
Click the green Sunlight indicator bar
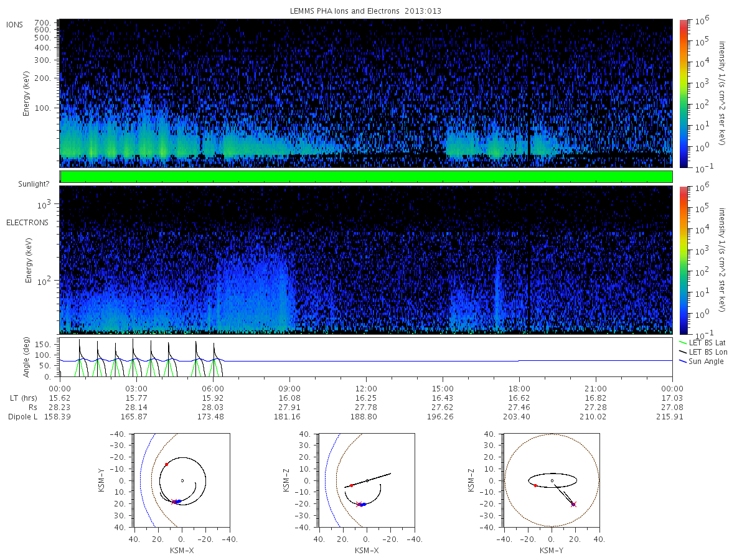[x=366, y=177]
